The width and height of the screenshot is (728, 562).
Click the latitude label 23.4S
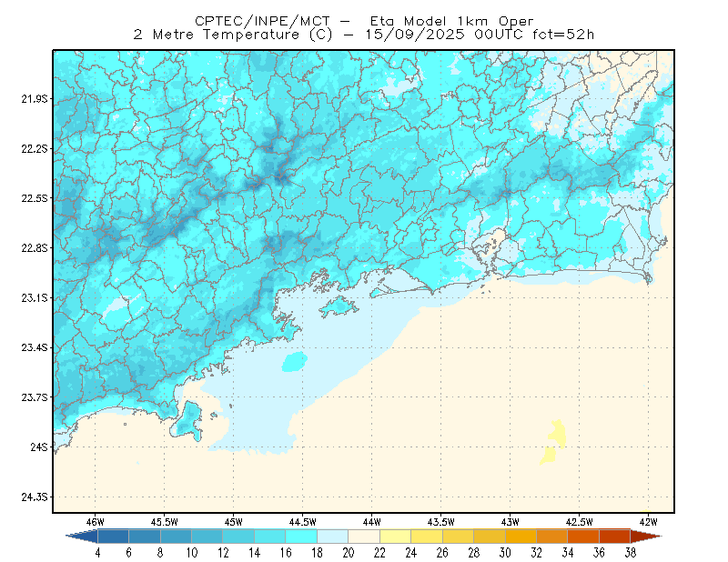point(35,347)
